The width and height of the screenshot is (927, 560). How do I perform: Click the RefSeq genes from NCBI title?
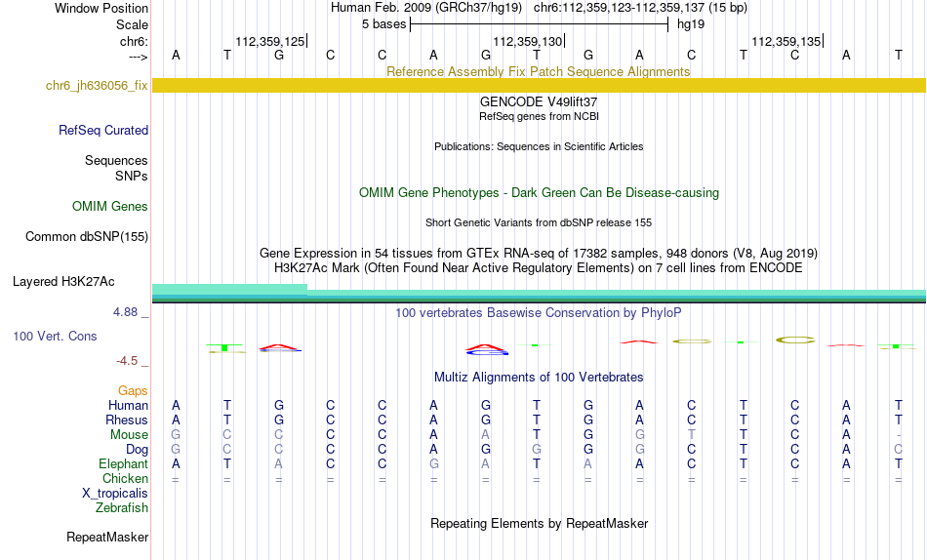(x=539, y=116)
